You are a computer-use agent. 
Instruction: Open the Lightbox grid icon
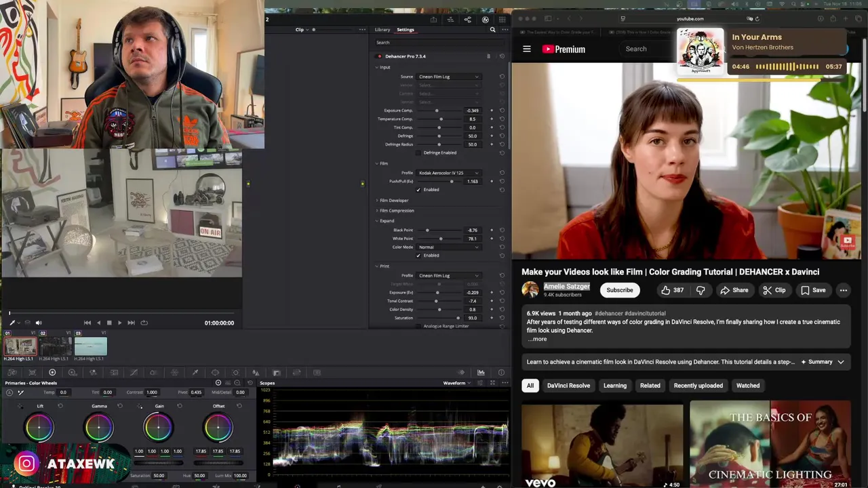pos(502,20)
